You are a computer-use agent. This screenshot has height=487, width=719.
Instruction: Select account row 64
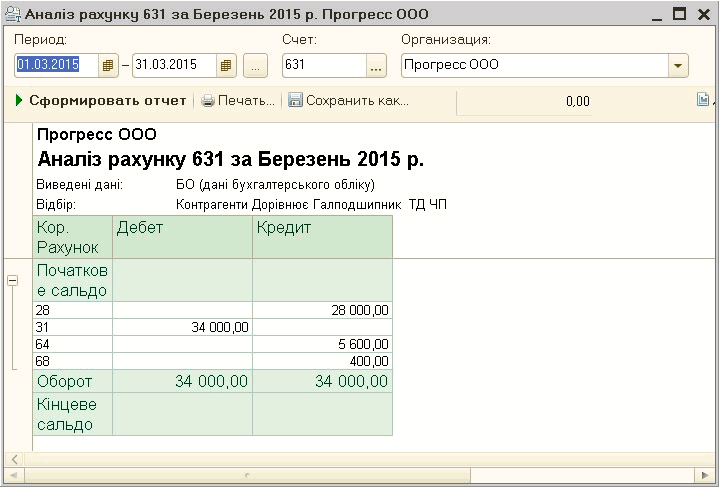(x=72, y=344)
